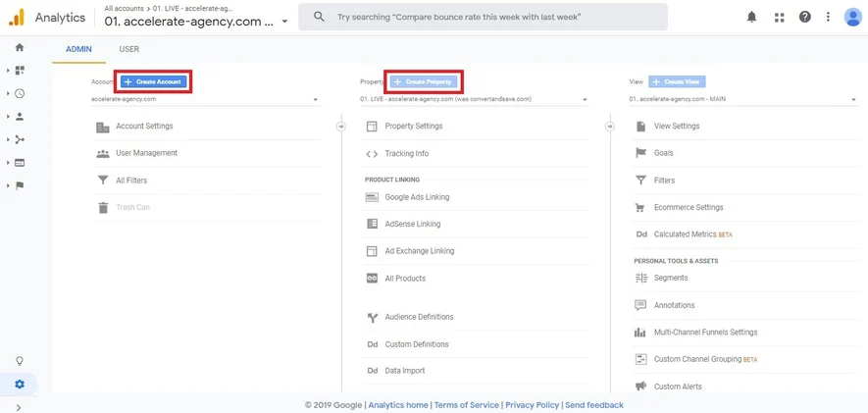Click the search input field

[483, 17]
